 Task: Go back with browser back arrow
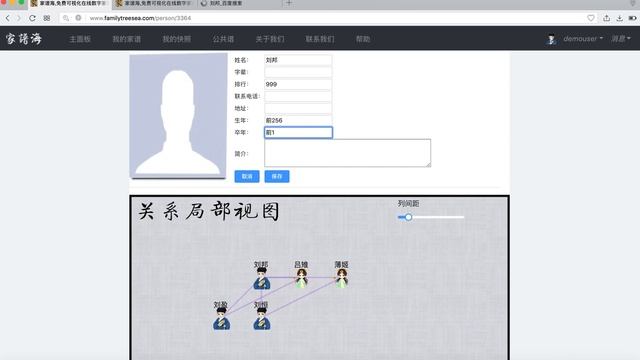[7, 18]
